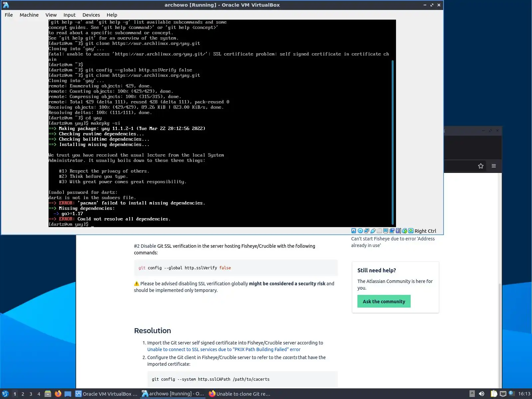Click the git config sslCAPath code block
The image size is (532, 399).
[242, 379]
